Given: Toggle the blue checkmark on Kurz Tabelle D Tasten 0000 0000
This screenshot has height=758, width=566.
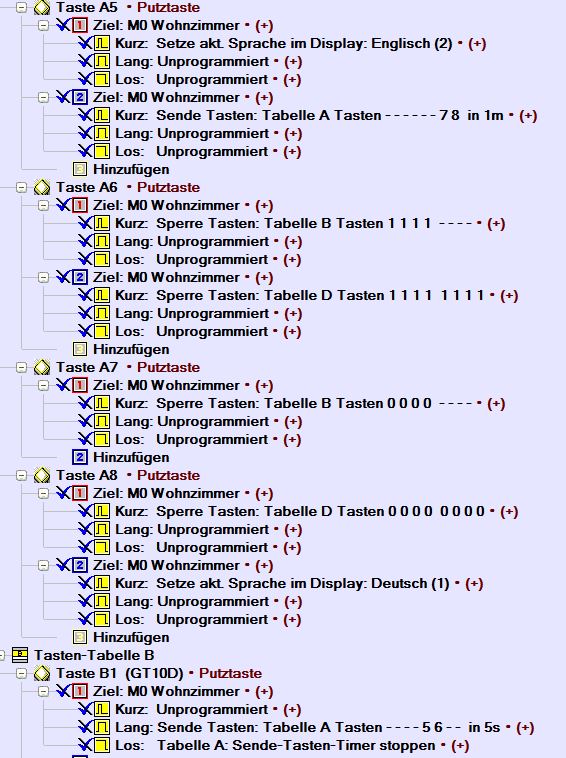Looking at the screenshot, I should pos(85,511).
